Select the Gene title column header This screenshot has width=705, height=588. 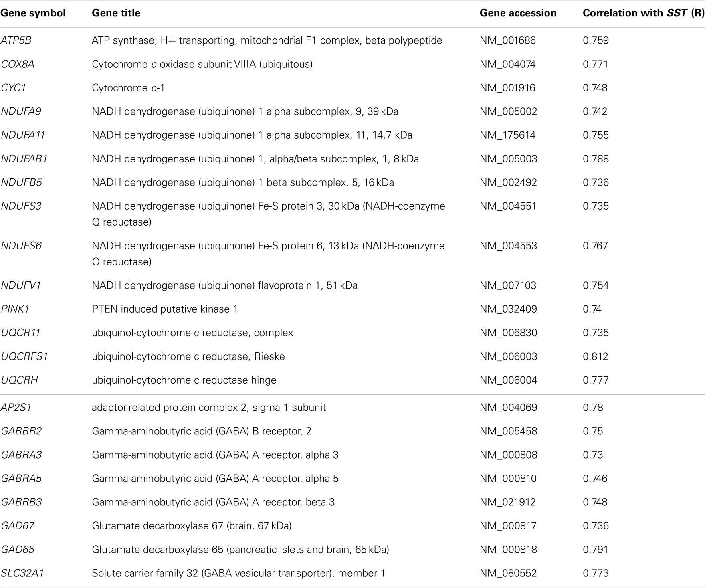tap(116, 13)
